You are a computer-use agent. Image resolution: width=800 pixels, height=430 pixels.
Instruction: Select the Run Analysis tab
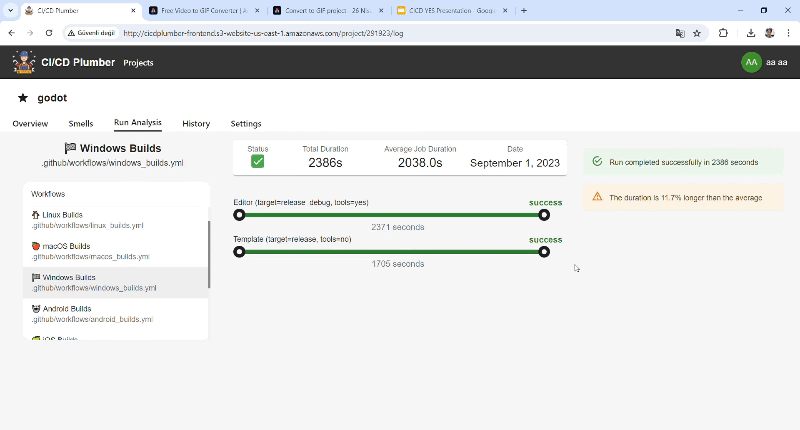click(x=138, y=122)
